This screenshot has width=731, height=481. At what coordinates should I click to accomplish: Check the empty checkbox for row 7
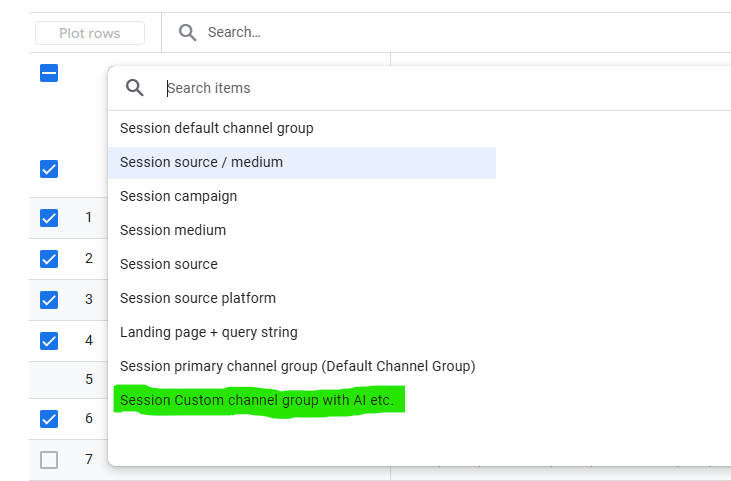tap(49, 460)
